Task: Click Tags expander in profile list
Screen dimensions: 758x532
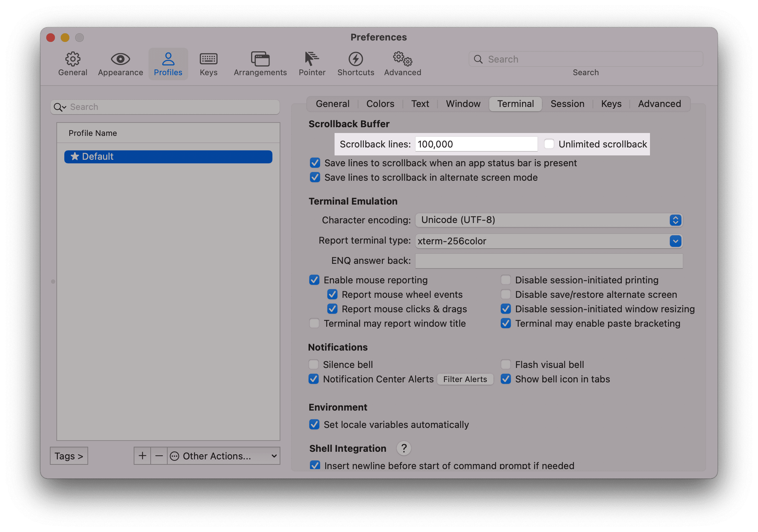Action: point(69,456)
